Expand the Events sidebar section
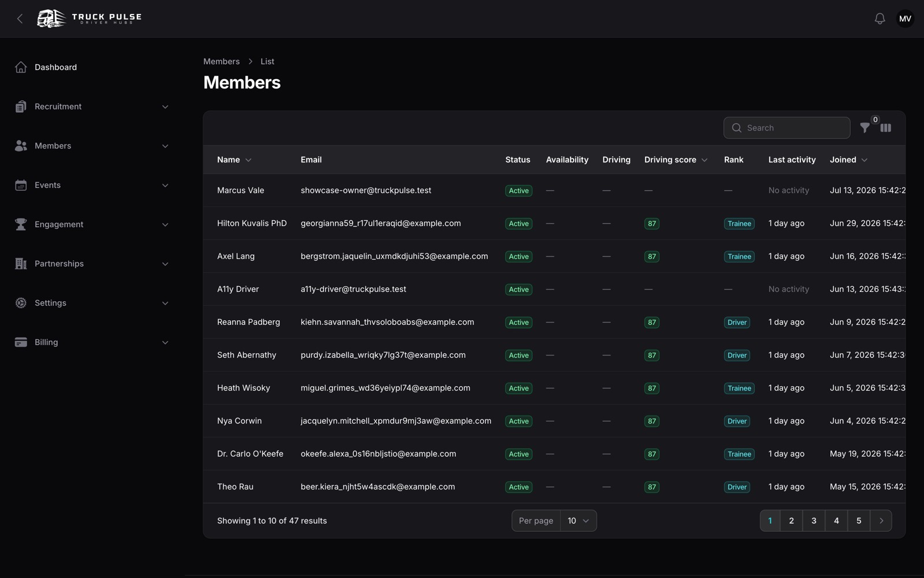The height and width of the screenshot is (578, 924). pos(165,185)
